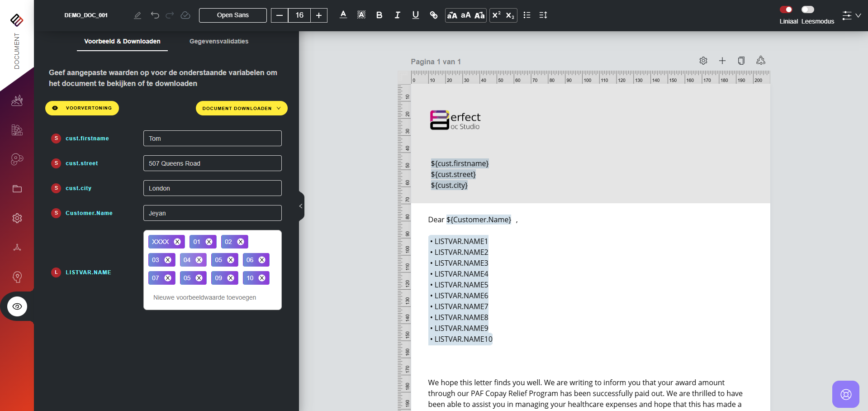
Task: Toggle bold text formatting
Action: click(379, 15)
